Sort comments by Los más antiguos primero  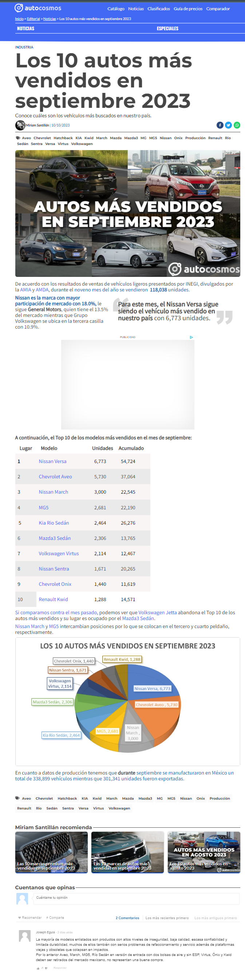coord(216,918)
